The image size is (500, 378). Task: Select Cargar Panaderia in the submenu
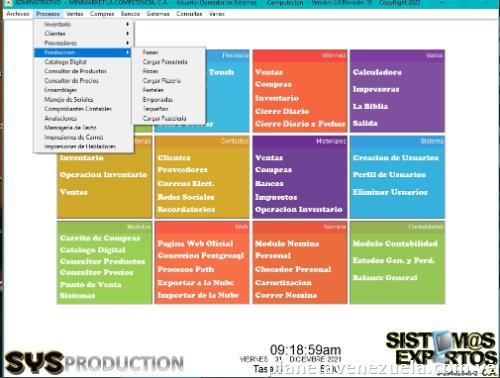[x=169, y=62]
